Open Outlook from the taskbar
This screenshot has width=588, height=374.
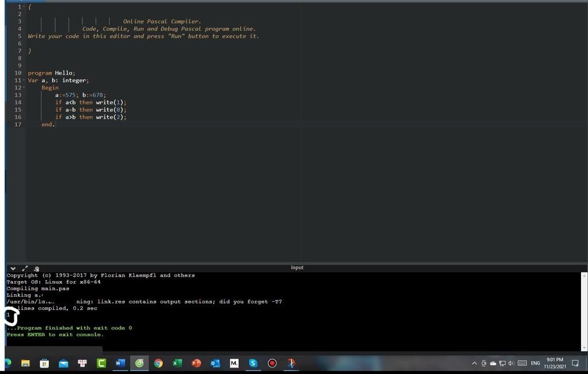click(215, 363)
